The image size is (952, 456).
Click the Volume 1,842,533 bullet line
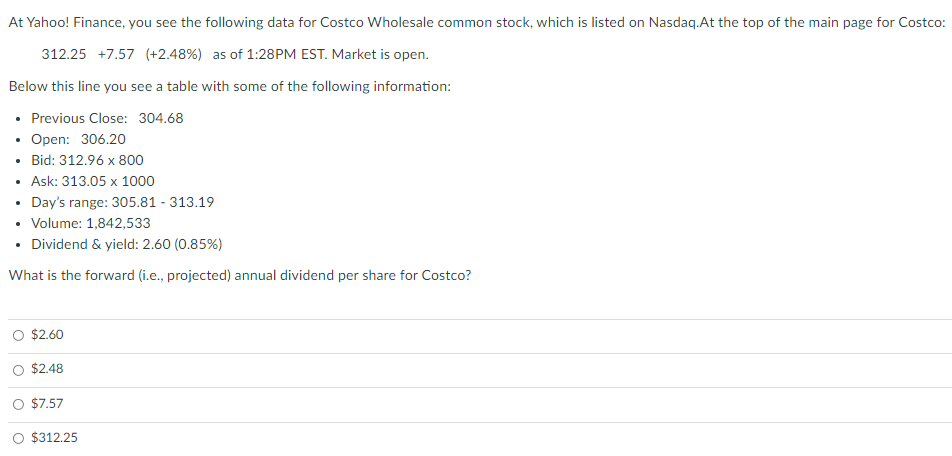91,223
